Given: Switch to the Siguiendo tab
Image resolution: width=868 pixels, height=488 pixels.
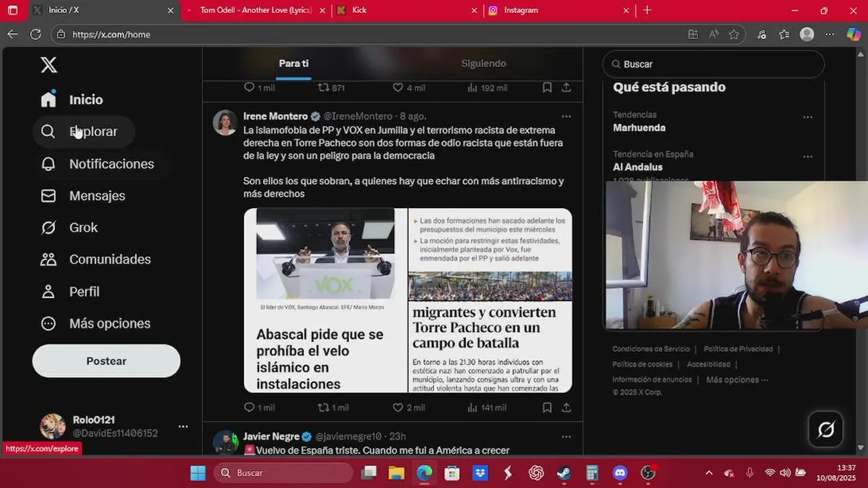Looking at the screenshot, I should click(x=484, y=64).
